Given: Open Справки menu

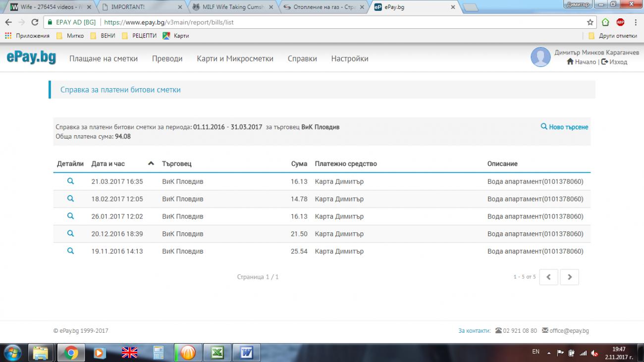Looking at the screenshot, I should 302,58.
